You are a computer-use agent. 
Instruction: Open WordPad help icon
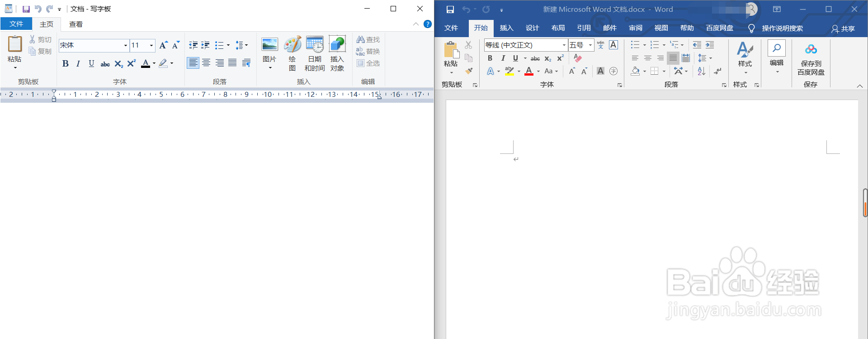[x=427, y=24]
